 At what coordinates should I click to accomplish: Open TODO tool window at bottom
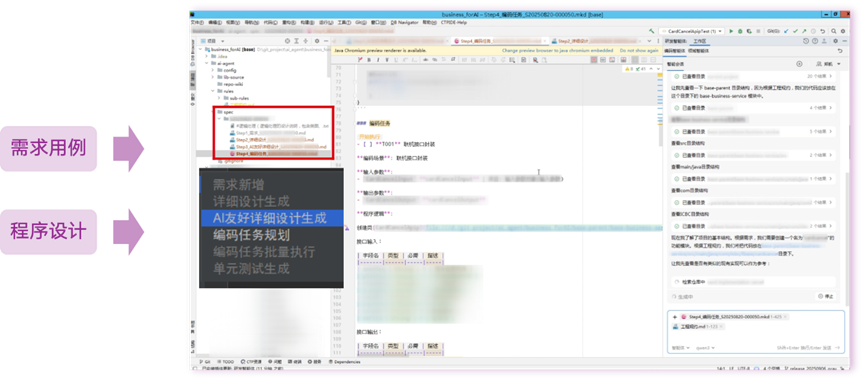225,362
